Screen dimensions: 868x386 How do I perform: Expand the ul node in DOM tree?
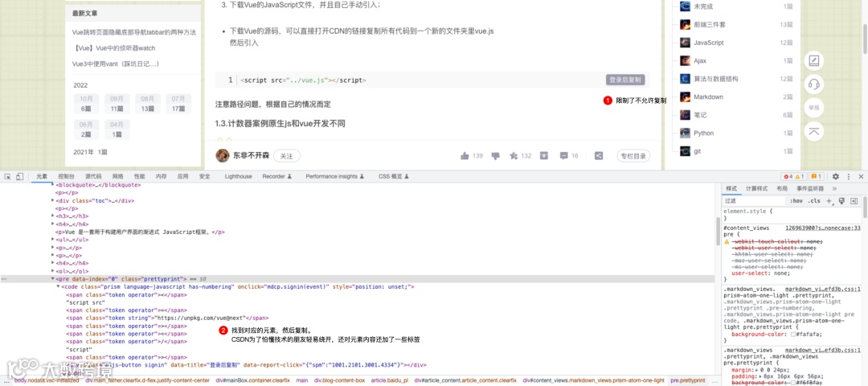click(52, 240)
